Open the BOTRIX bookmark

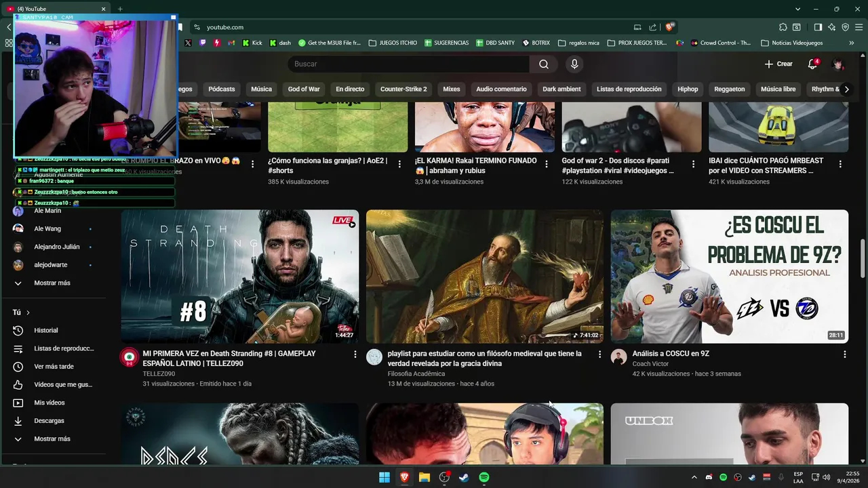coord(536,43)
